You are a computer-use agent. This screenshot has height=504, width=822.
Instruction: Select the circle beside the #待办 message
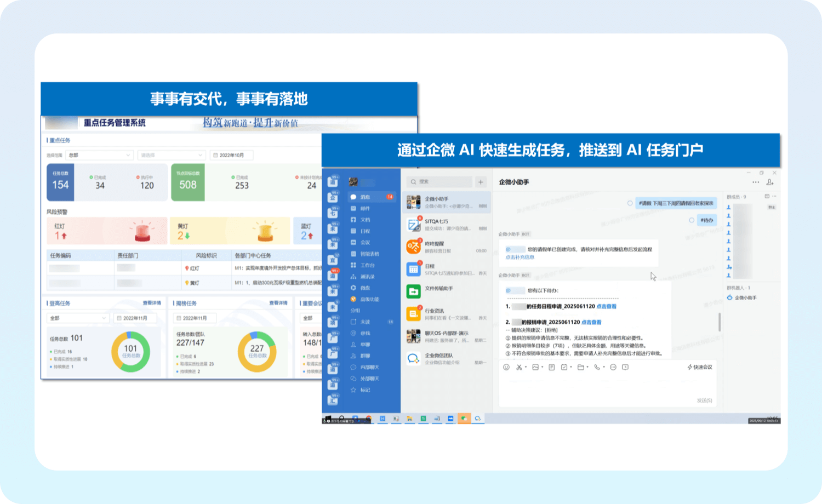click(692, 220)
